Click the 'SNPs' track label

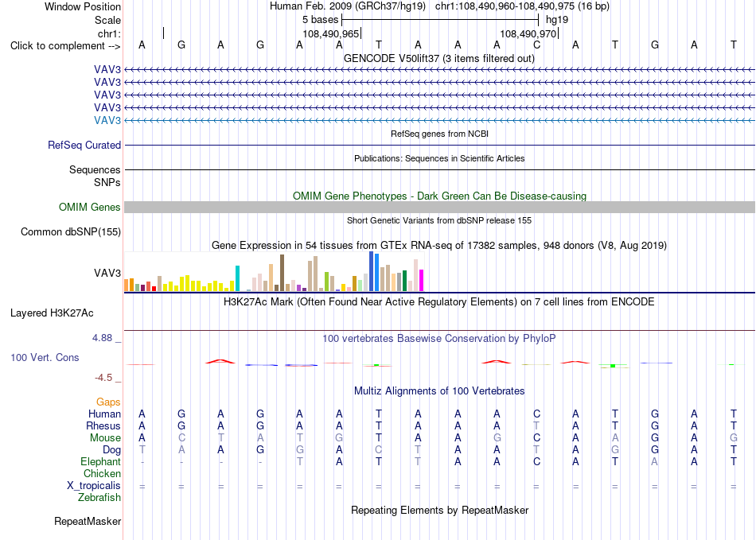tap(107, 183)
